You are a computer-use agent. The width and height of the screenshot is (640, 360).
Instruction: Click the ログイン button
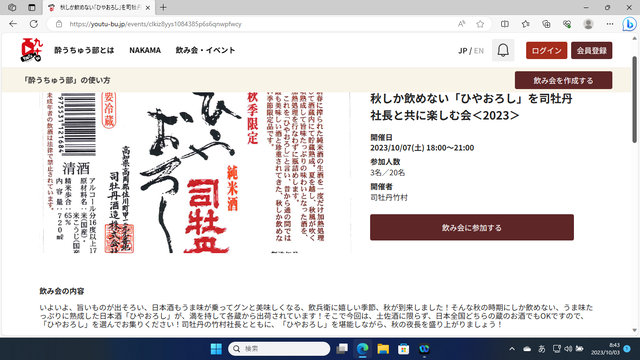[x=546, y=50]
